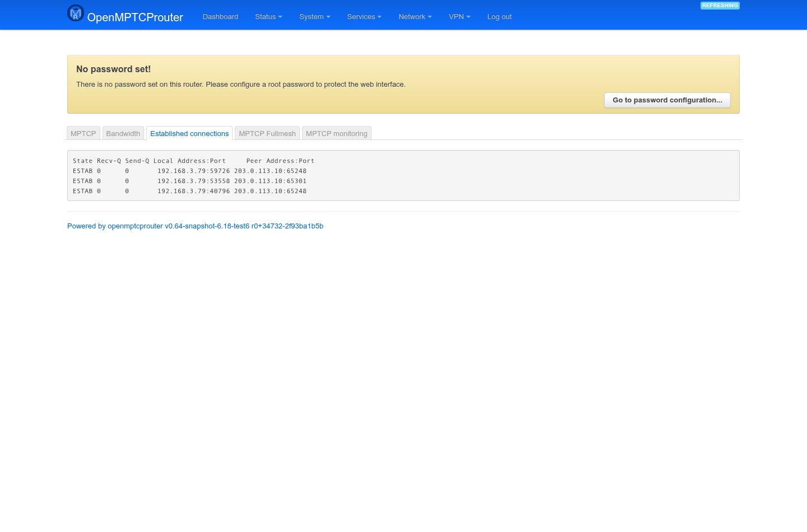Viewport: 807px width, 532px height.
Task: Select the connection row with port 40796
Action: tap(189, 192)
